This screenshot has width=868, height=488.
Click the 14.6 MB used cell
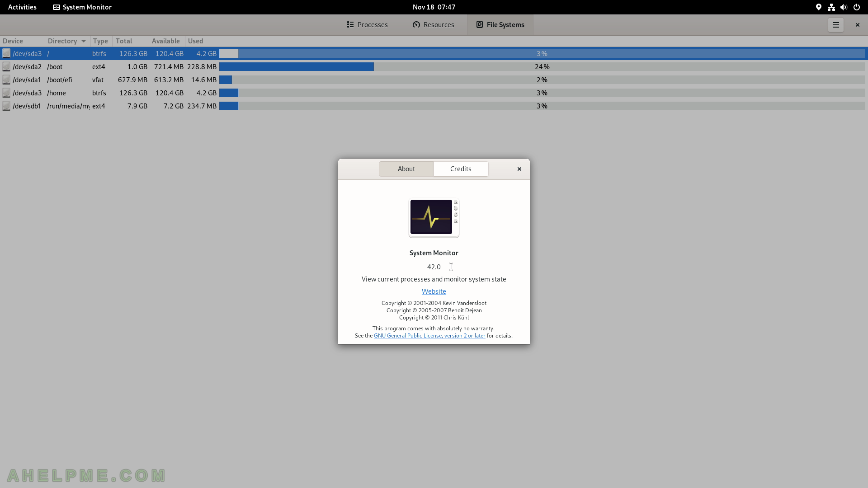pyautogui.click(x=204, y=80)
